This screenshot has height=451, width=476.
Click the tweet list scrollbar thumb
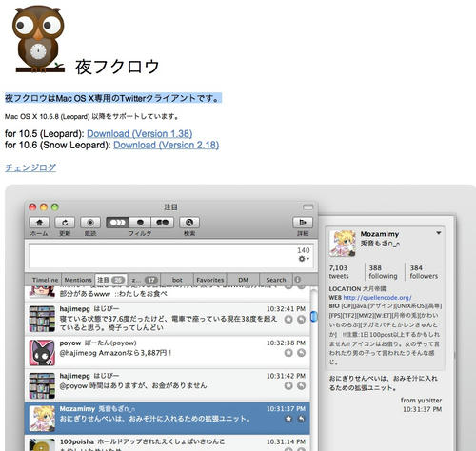click(313, 317)
